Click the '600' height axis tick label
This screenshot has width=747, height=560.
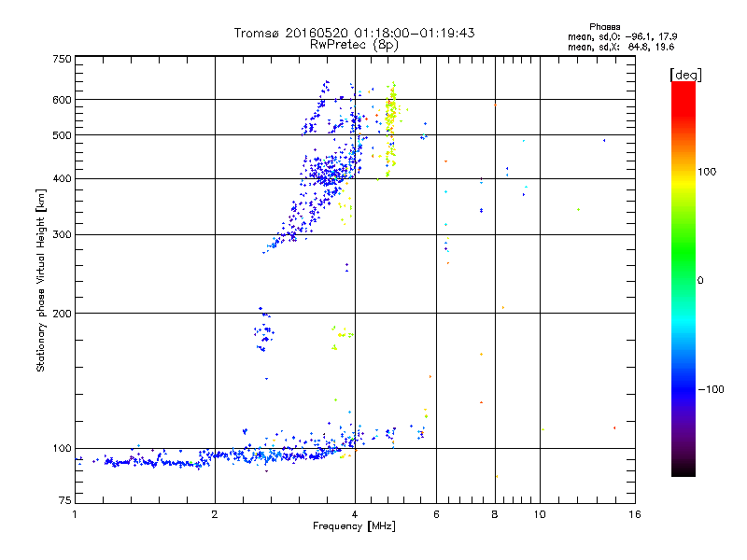tap(62, 100)
